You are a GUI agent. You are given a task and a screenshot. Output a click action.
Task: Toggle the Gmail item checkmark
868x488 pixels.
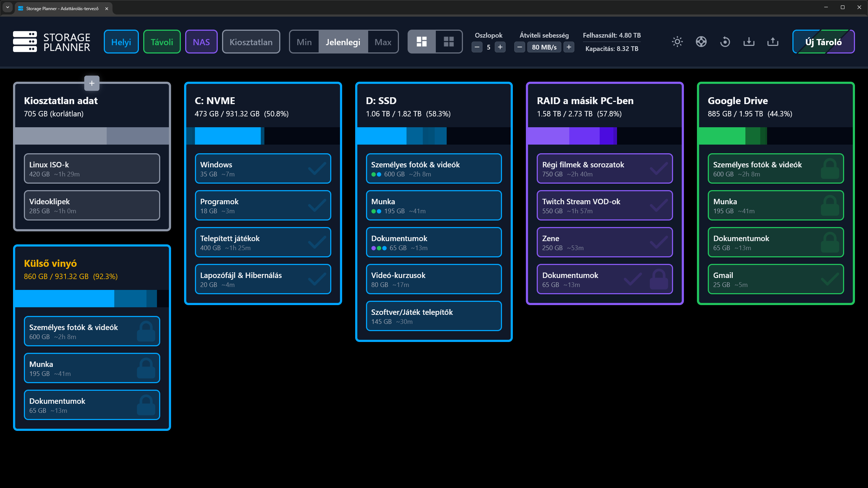tap(830, 279)
